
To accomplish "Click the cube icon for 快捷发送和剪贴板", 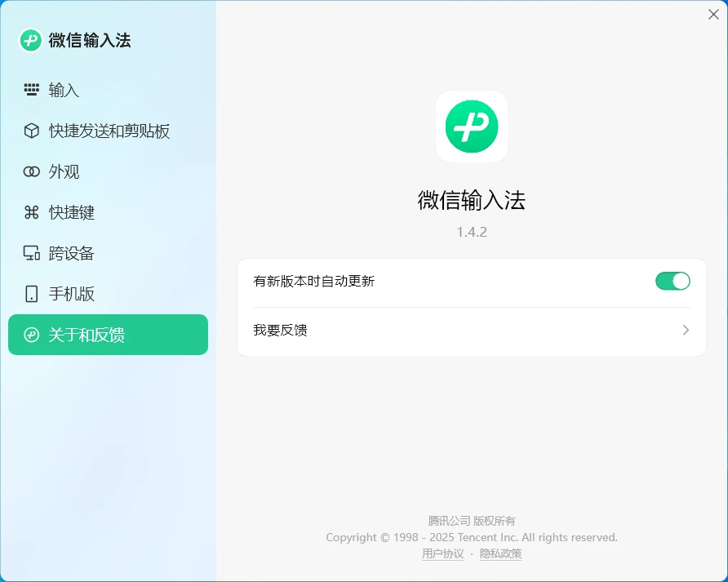I will (31, 131).
